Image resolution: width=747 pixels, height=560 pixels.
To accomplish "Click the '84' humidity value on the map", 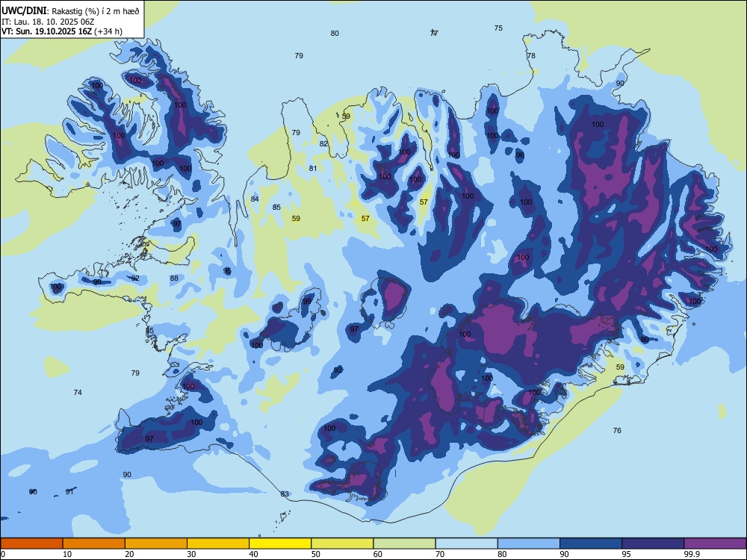I will 255,199.
